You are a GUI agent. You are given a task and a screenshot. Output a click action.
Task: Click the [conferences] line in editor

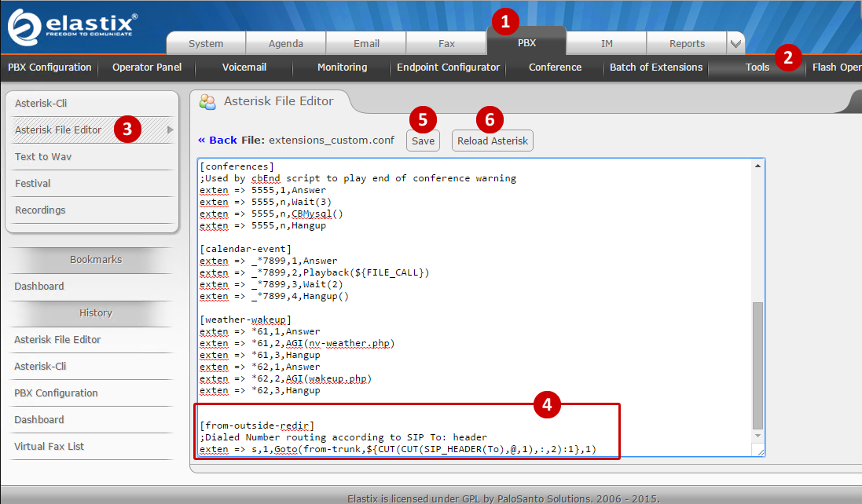pos(237,166)
